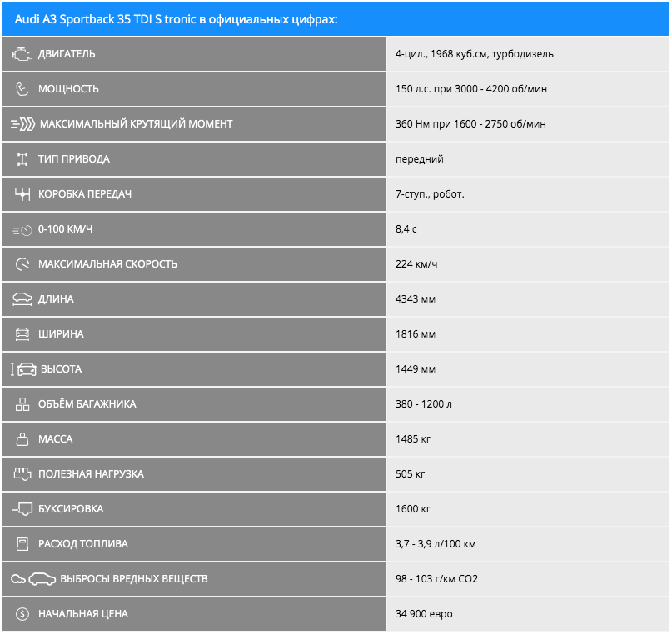Click the boxes icon next to ОБЪЁМ БАГАЖНИКА
This screenshot has height=635, width=672.
tap(22, 404)
